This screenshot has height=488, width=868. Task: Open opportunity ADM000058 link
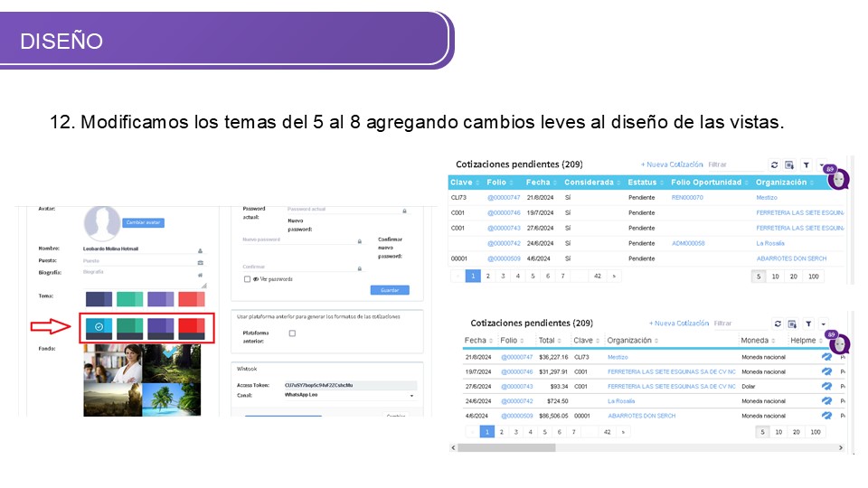[x=688, y=243]
